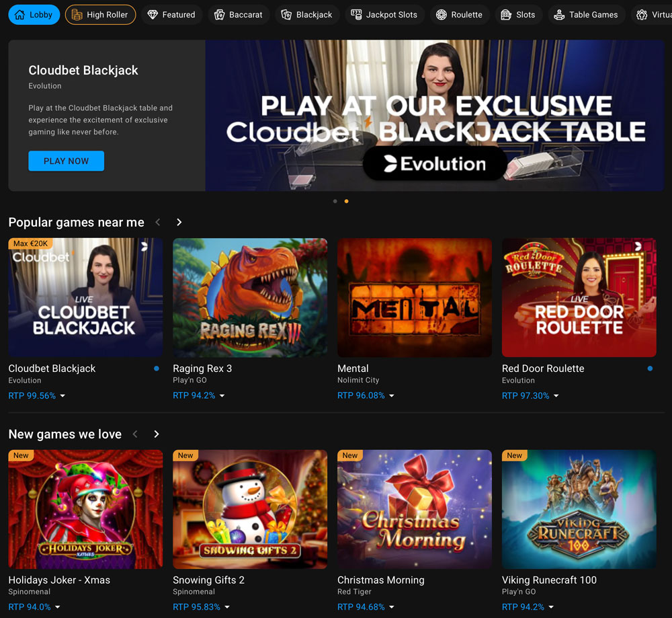Show next Popular games near me

point(179,222)
